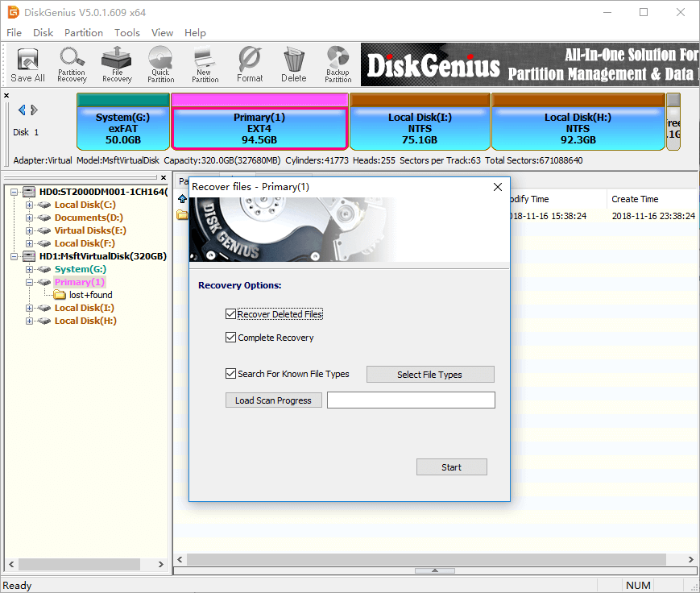
Task: Select the Quick Partition icon
Action: (x=161, y=64)
